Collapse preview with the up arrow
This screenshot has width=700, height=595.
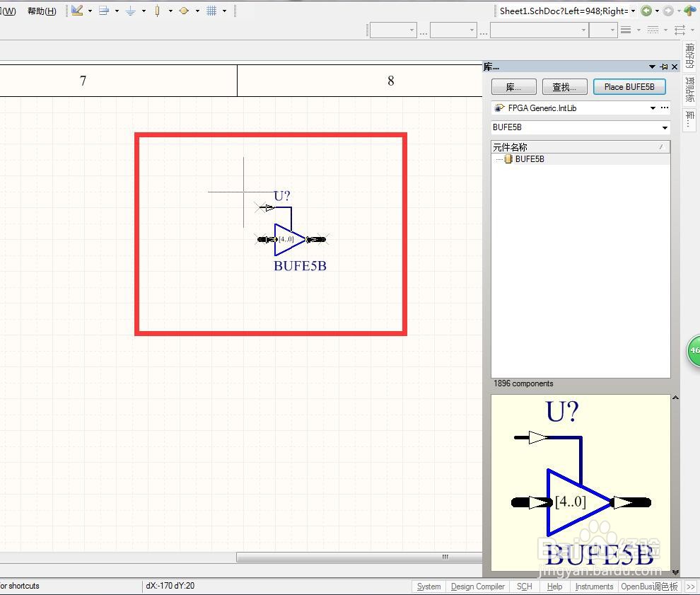pos(675,397)
